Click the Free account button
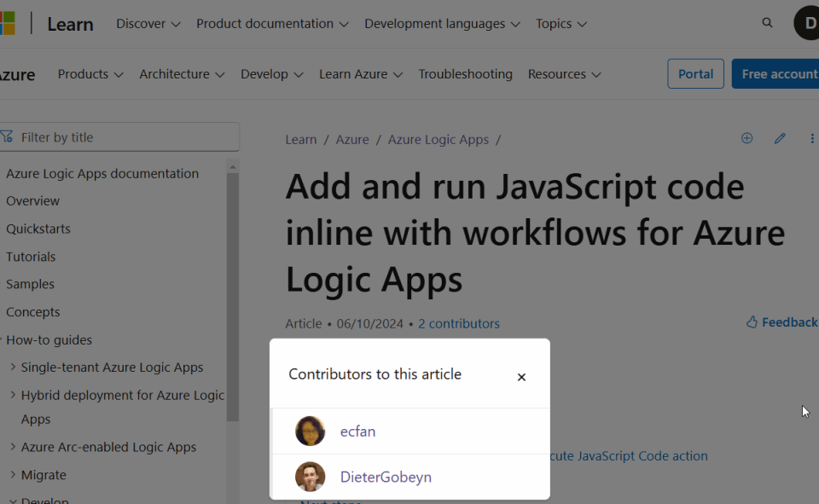Image resolution: width=819 pixels, height=504 pixels. point(775,73)
